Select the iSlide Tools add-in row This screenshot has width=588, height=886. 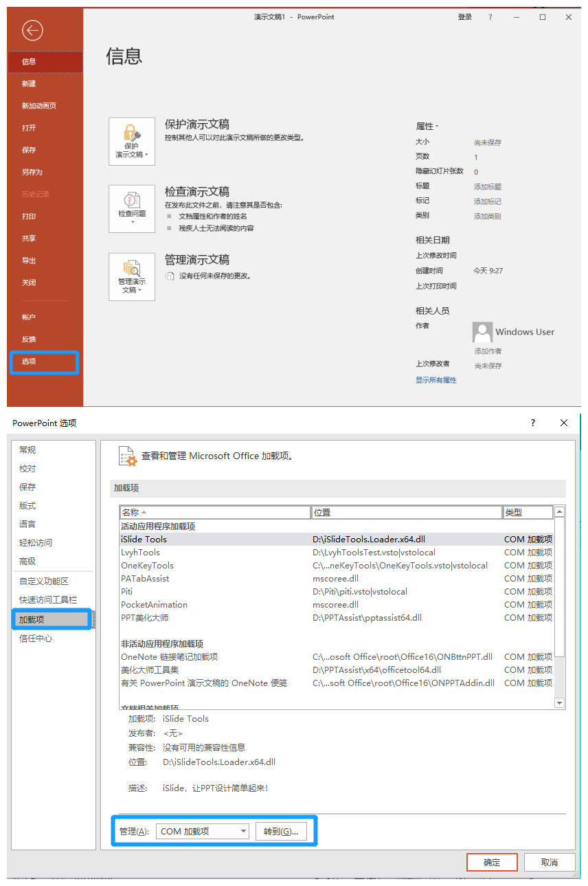[x=337, y=540]
